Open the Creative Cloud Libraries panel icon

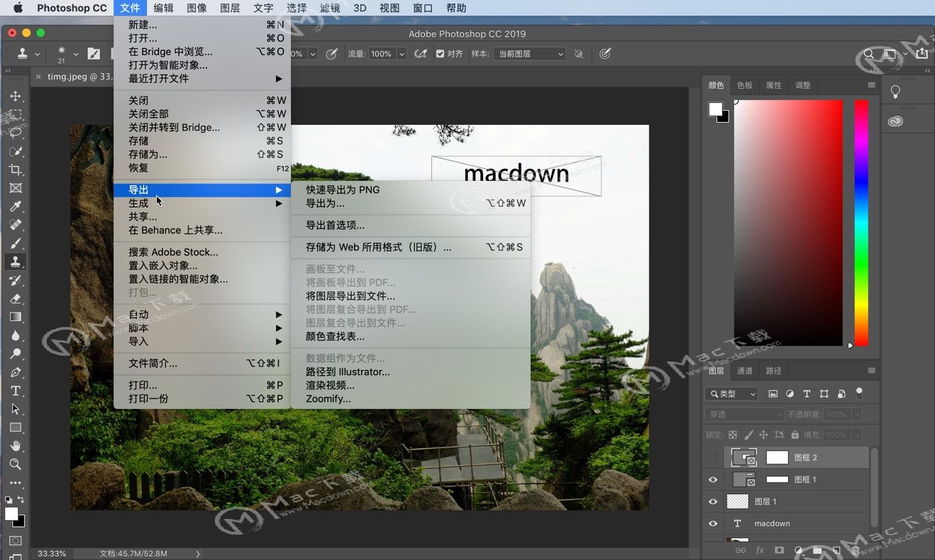pos(895,121)
